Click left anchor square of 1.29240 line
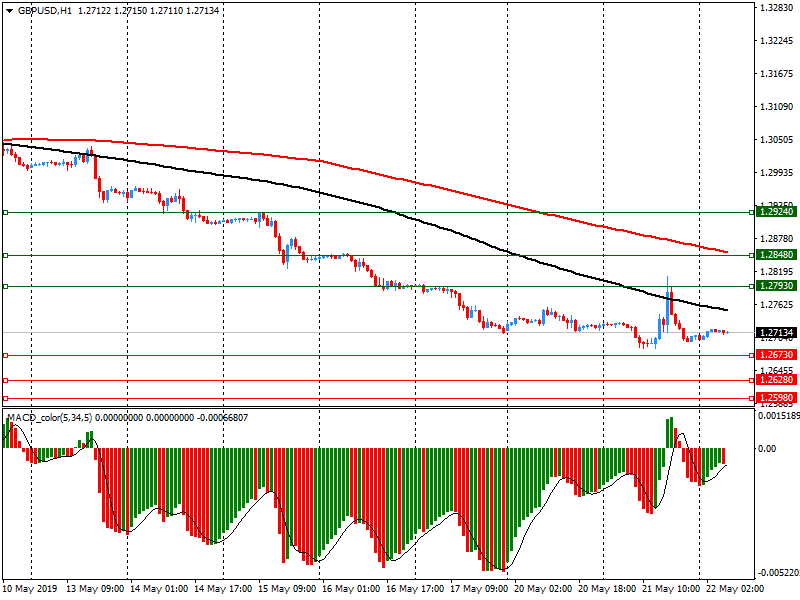The width and height of the screenshot is (800, 600). tap(5, 212)
